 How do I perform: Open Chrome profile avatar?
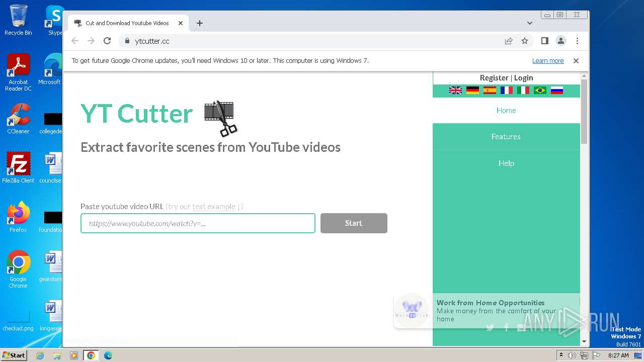click(x=561, y=41)
